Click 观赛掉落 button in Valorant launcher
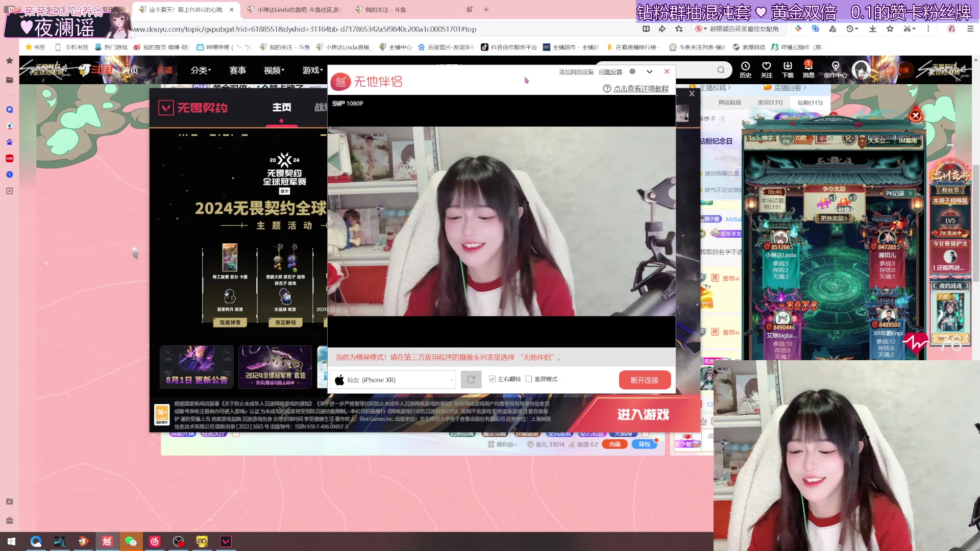This screenshot has width=980, height=551. pos(230,322)
